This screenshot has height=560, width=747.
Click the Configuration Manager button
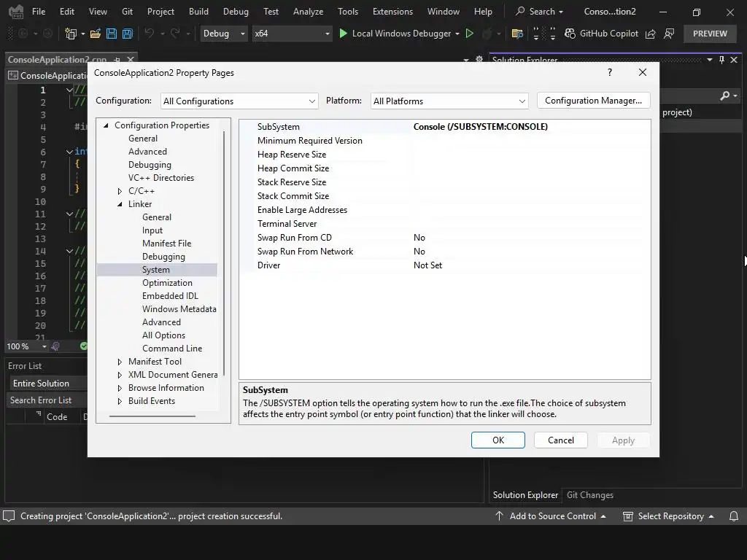594,101
